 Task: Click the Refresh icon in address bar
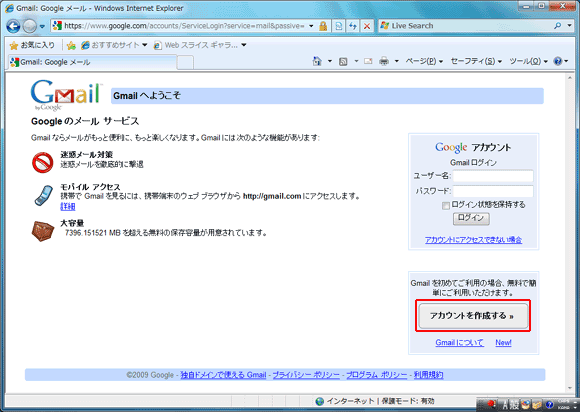tap(353, 26)
